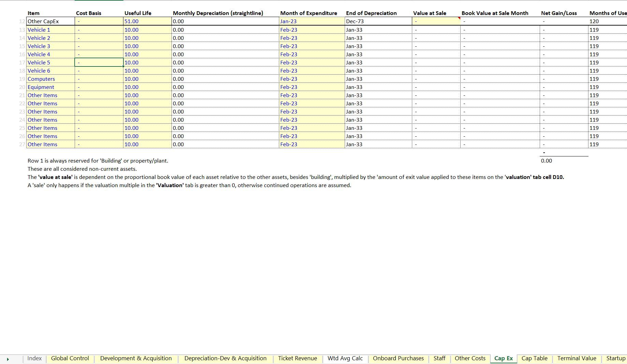Click the Monthly Depreciation (straightline) header
Image resolution: width=627 pixels, height=364 pixels.
pyautogui.click(x=218, y=13)
